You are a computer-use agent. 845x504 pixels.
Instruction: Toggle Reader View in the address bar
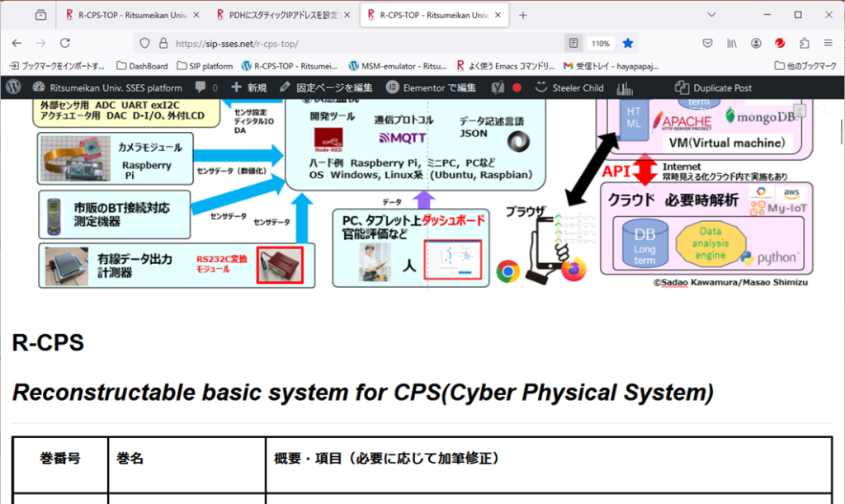tap(573, 43)
